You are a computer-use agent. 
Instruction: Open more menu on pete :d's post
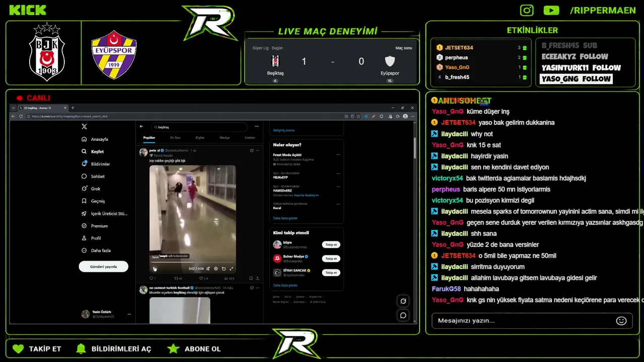[258, 150]
